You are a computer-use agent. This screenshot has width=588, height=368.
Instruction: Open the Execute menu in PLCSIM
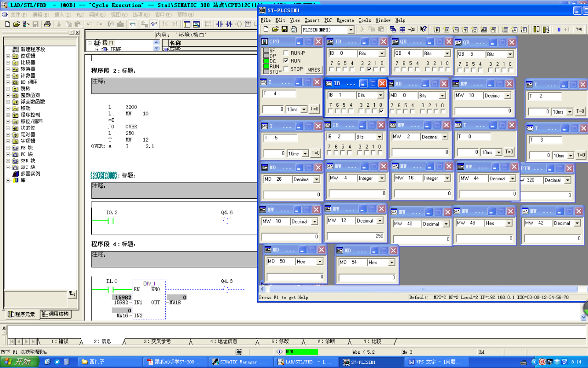[x=345, y=20]
